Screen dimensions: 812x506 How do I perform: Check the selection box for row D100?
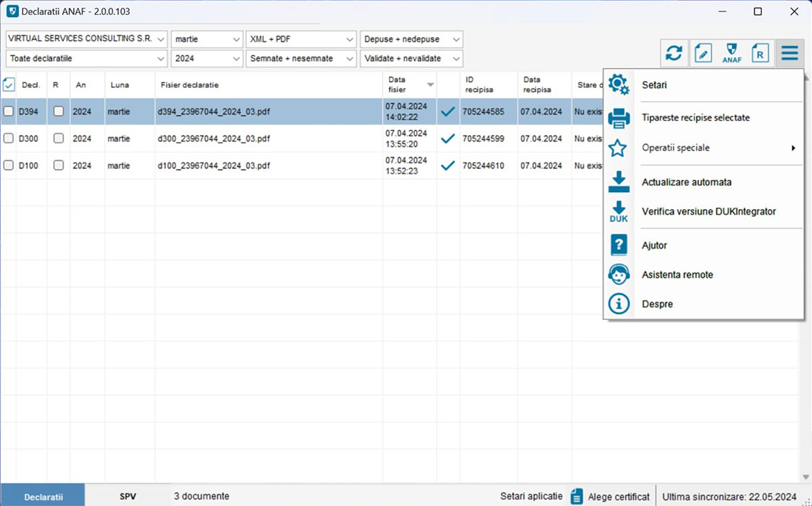[x=9, y=166]
